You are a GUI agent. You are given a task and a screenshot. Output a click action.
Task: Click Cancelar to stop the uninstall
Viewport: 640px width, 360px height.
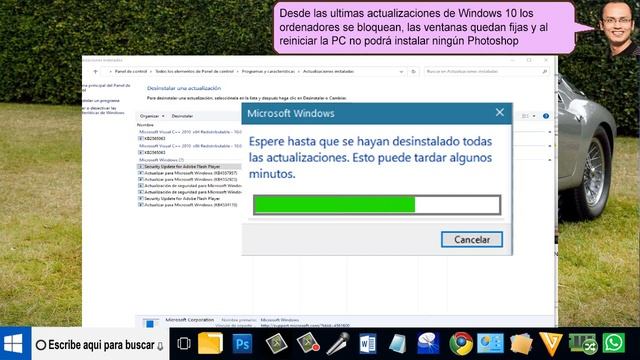click(x=471, y=240)
